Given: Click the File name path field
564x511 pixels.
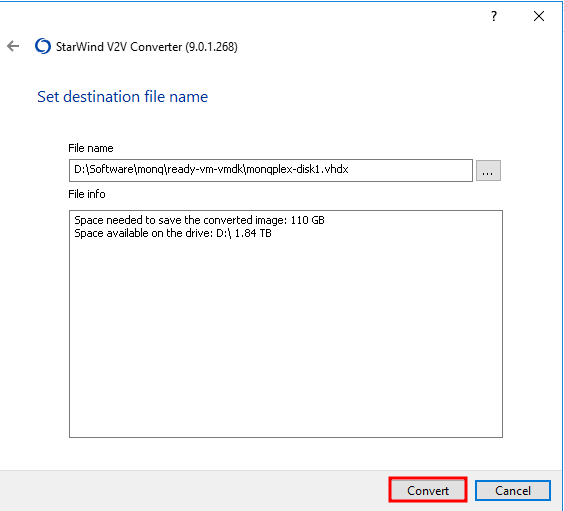Looking at the screenshot, I should 270,170.
